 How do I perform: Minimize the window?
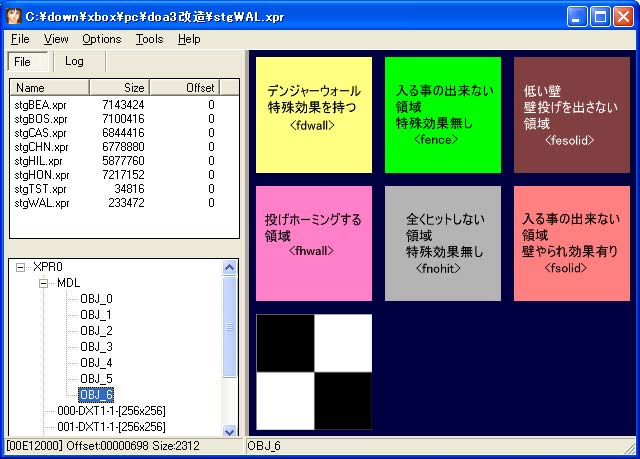coord(577,17)
